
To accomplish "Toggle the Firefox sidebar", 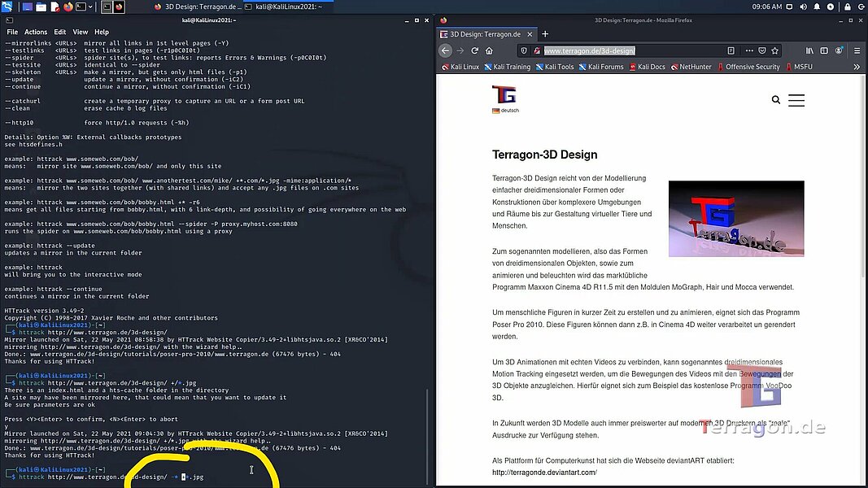I will click(824, 51).
